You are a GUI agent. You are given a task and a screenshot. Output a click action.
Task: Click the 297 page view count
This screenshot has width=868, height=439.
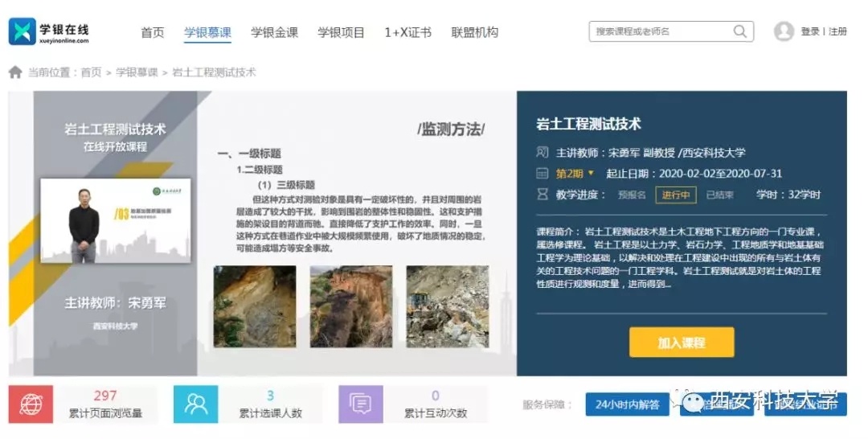(105, 396)
